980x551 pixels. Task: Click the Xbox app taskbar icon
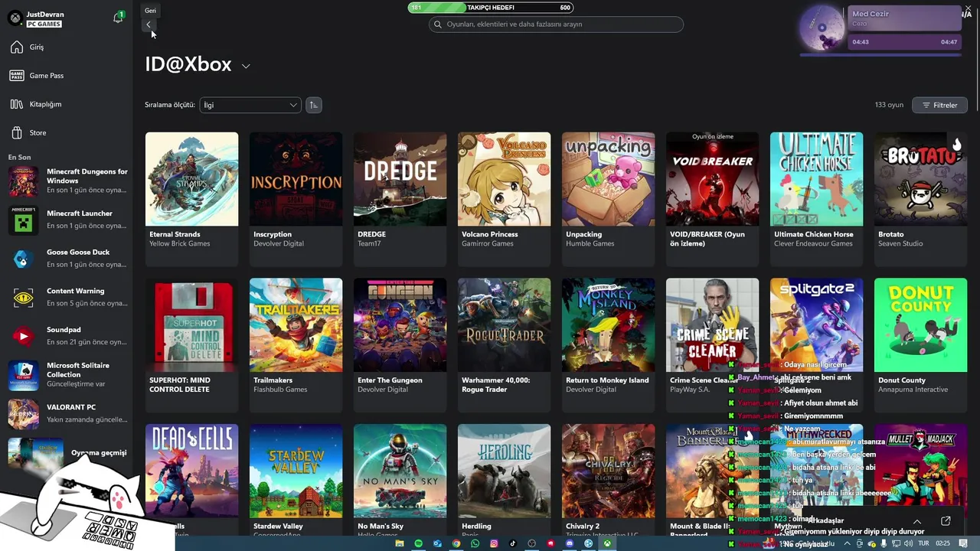607,543
